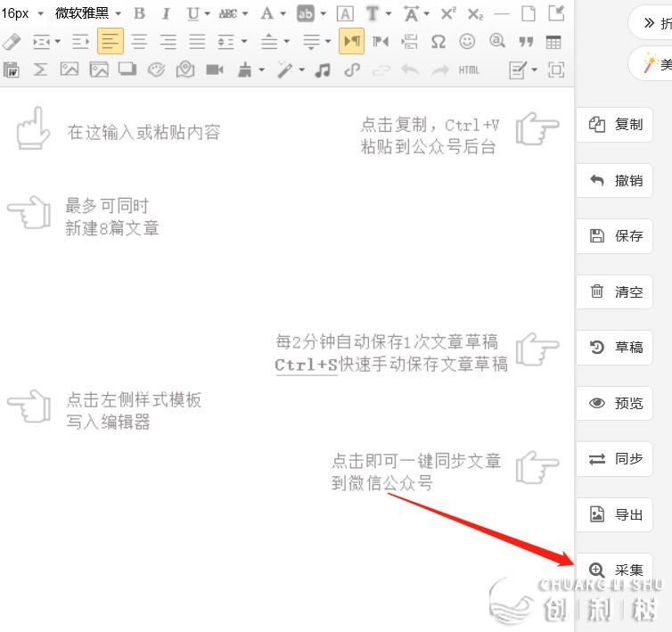Apply strikethrough ABC formatting
This screenshot has width=672, height=632.
228,13
